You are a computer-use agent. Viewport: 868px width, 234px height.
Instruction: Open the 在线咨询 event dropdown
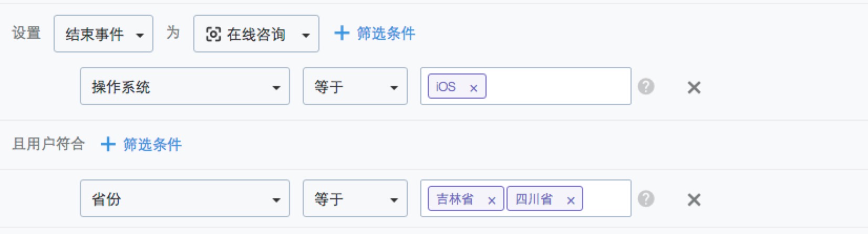coord(256,34)
